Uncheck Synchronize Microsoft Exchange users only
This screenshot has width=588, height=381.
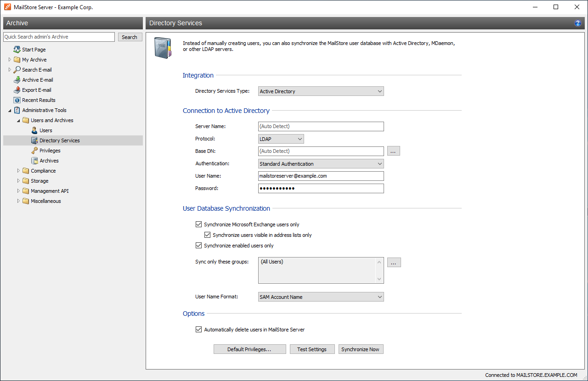pos(198,224)
